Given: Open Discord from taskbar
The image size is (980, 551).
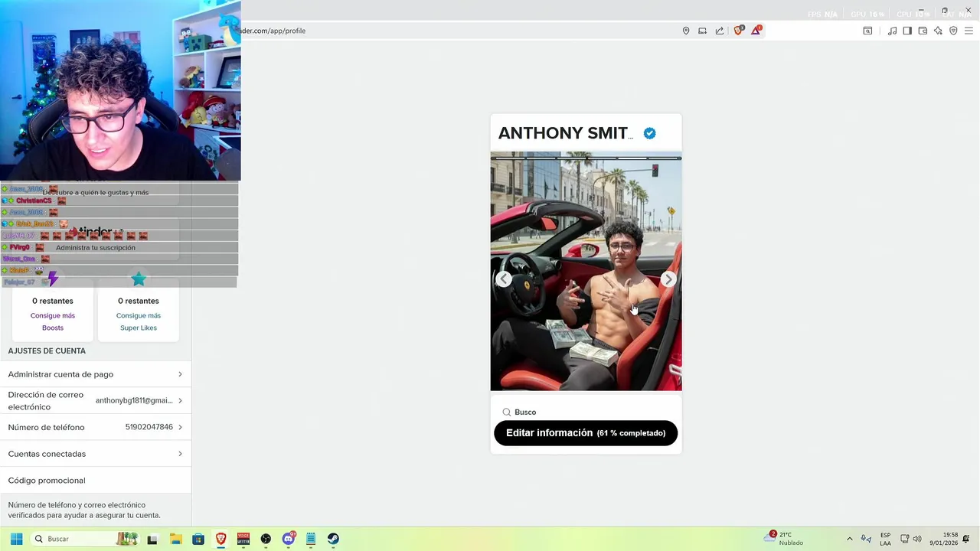Looking at the screenshot, I should [289, 539].
